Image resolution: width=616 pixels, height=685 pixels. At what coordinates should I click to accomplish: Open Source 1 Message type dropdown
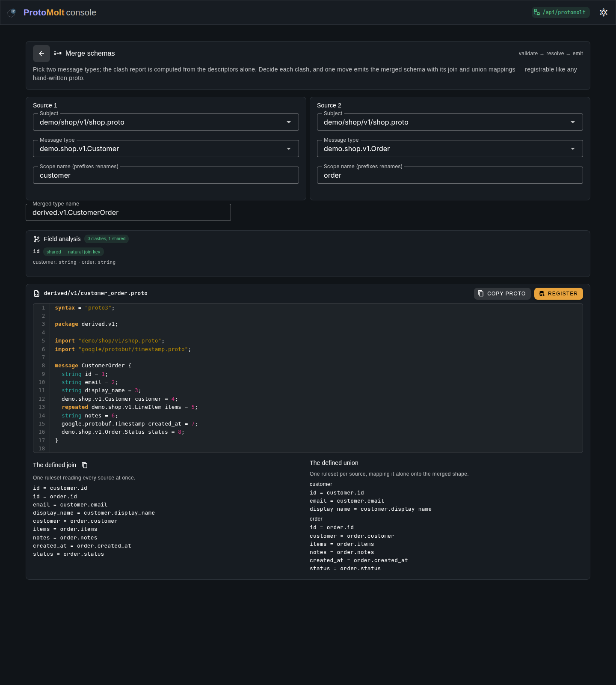(x=166, y=149)
